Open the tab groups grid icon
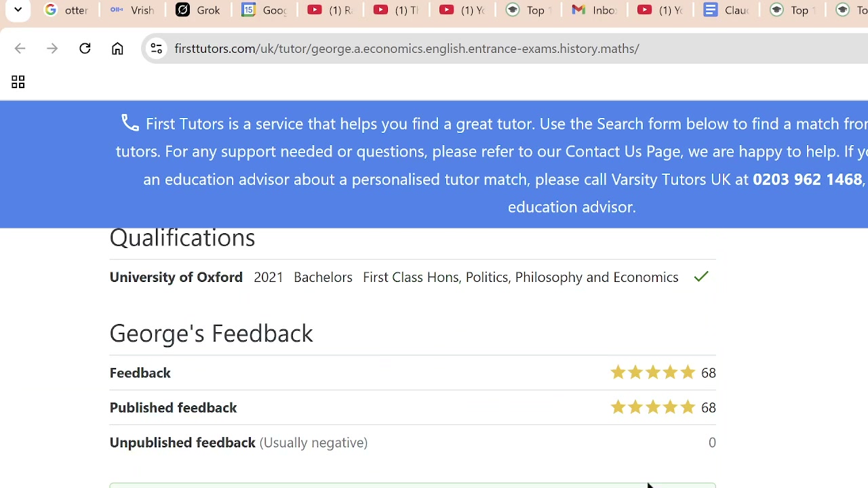This screenshot has width=868, height=488. click(18, 82)
